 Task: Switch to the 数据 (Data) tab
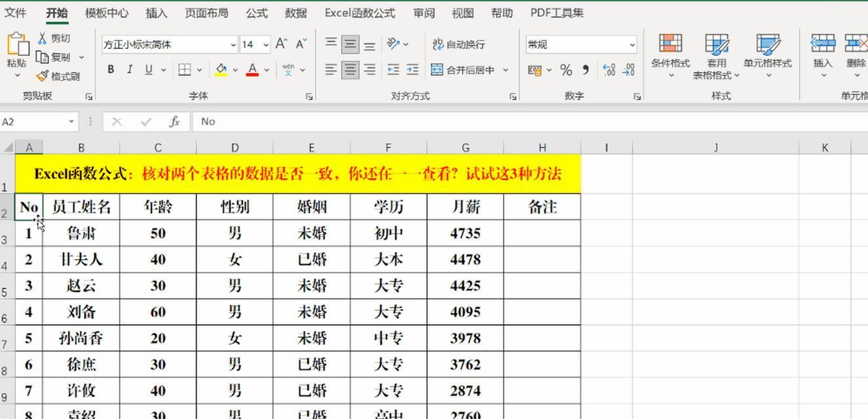[x=296, y=13]
